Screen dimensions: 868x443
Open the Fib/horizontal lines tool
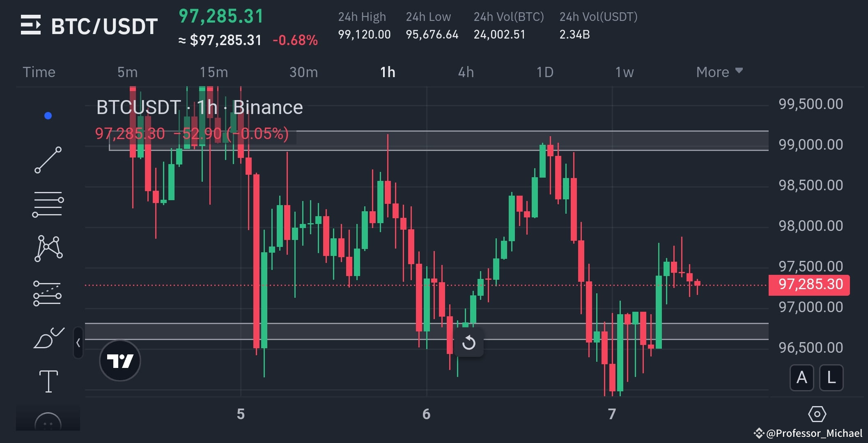tap(48, 203)
